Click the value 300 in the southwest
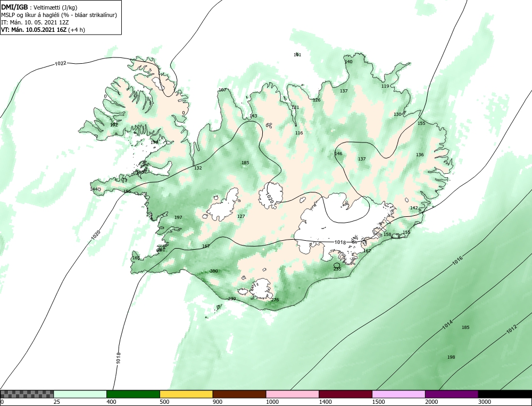The height and width of the screenshot is (406, 532). click(x=214, y=271)
